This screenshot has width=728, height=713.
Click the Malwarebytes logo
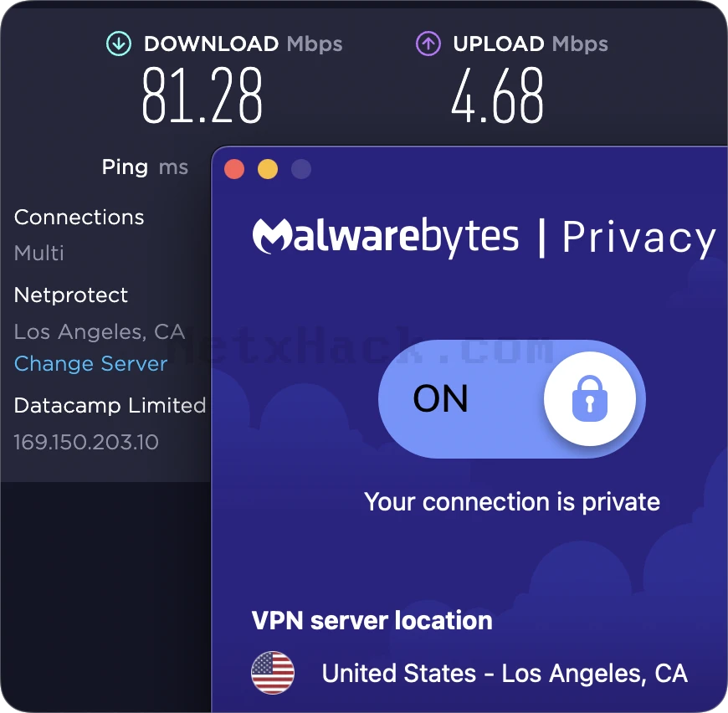(386, 236)
